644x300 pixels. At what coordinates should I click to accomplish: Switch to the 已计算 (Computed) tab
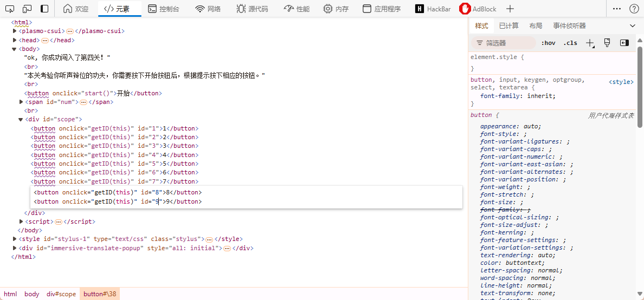coord(508,26)
